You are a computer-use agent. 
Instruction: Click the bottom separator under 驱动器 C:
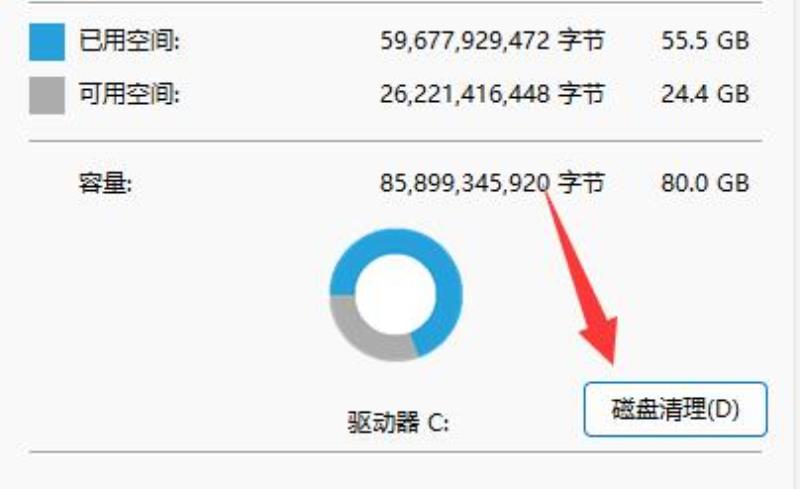[x=395, y=452]
